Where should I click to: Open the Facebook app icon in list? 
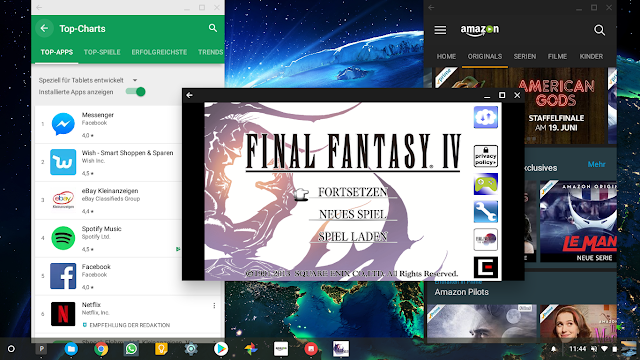63,276
